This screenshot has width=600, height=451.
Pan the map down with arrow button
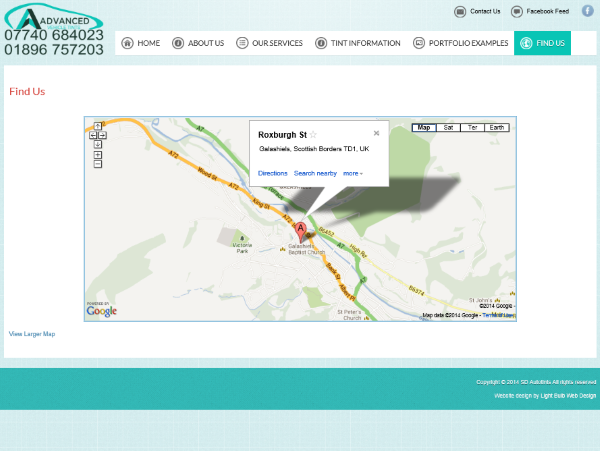(98, 144)
